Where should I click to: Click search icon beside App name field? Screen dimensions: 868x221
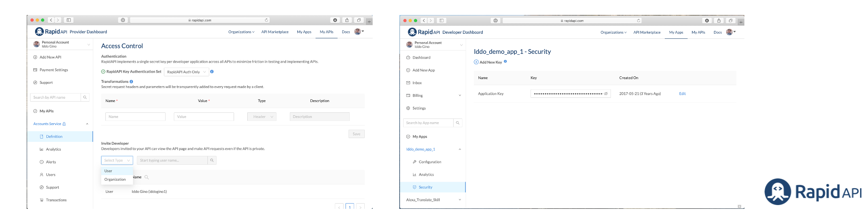click(457, 123)
